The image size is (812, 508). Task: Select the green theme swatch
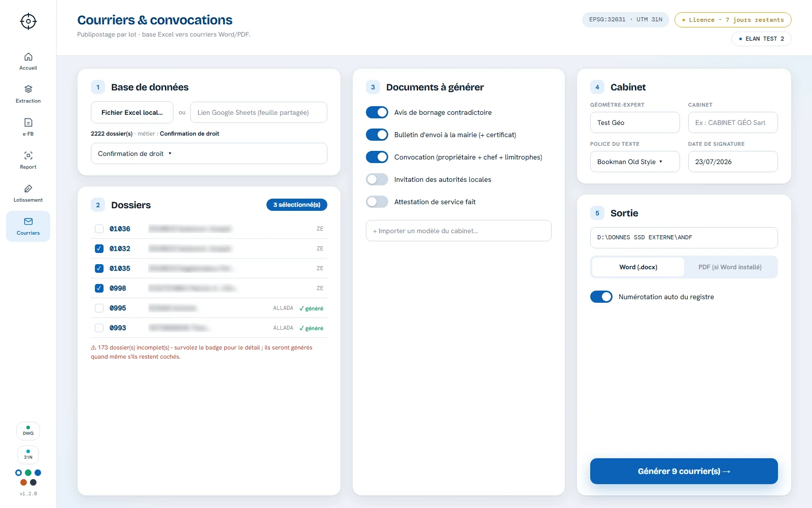(x=28, y=472)
